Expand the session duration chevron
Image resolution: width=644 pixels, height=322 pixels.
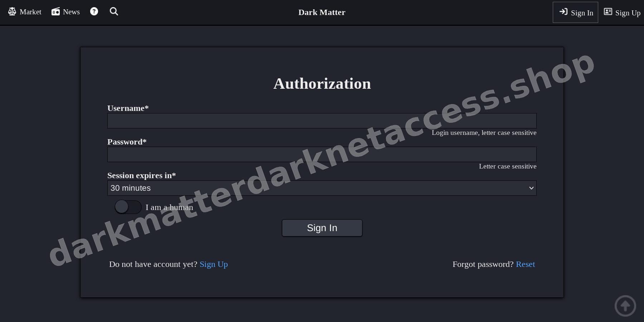531,188
